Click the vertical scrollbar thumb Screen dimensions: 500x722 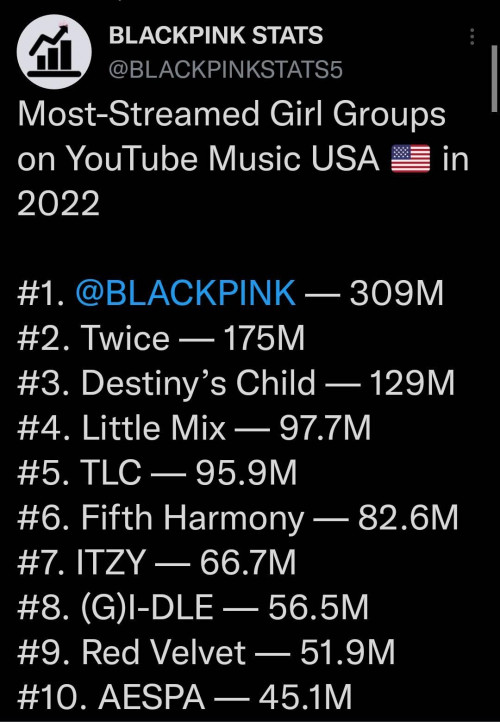click(494, 78)
